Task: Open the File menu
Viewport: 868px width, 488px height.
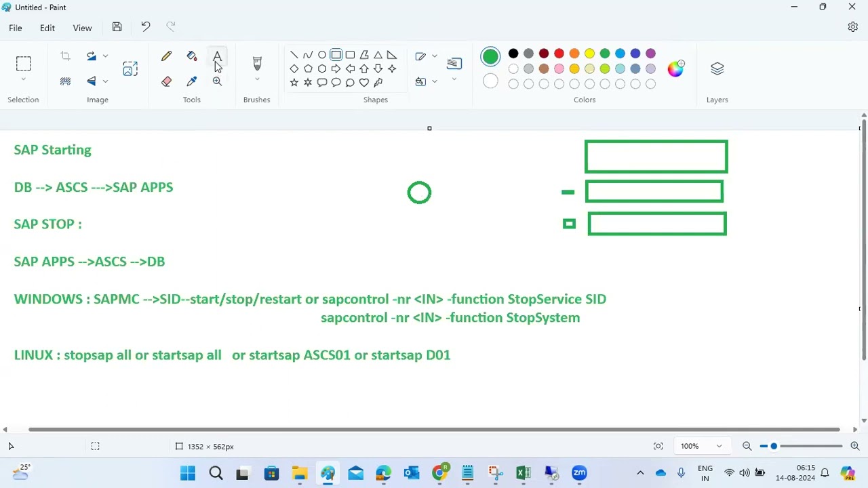Action: click(16, 28)
